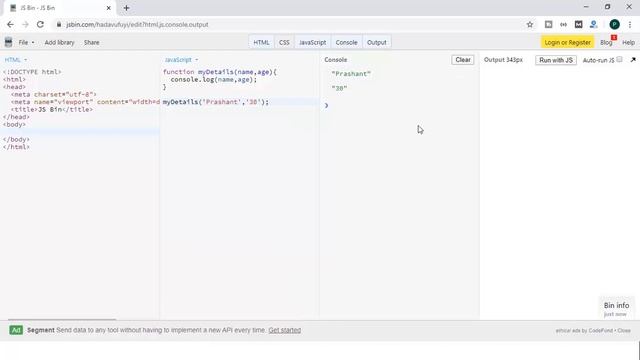Screen dimensions: 640x360
Task: Toggle the HTML panel tab
Action: 261,42
